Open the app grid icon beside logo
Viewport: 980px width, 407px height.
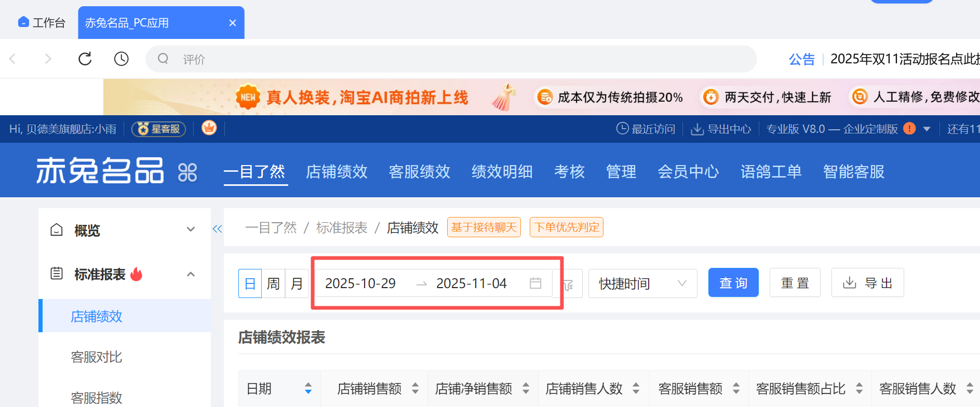pos(187,172)
